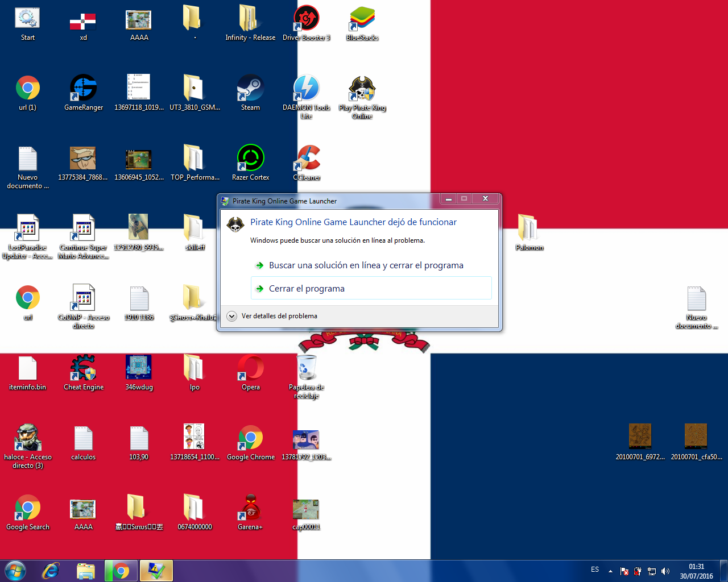Open the Action Center flag icon

tap(624, 571)
